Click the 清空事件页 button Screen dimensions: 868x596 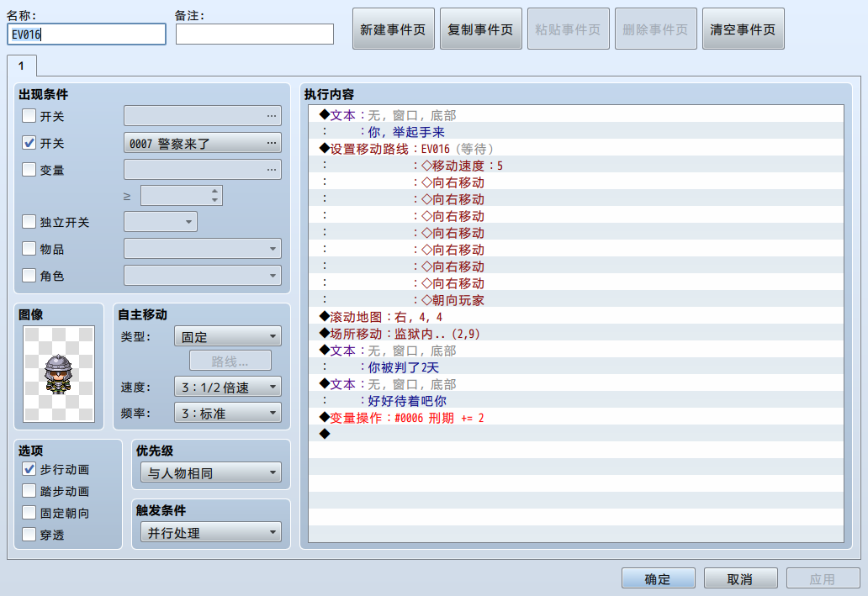[743, 29]
